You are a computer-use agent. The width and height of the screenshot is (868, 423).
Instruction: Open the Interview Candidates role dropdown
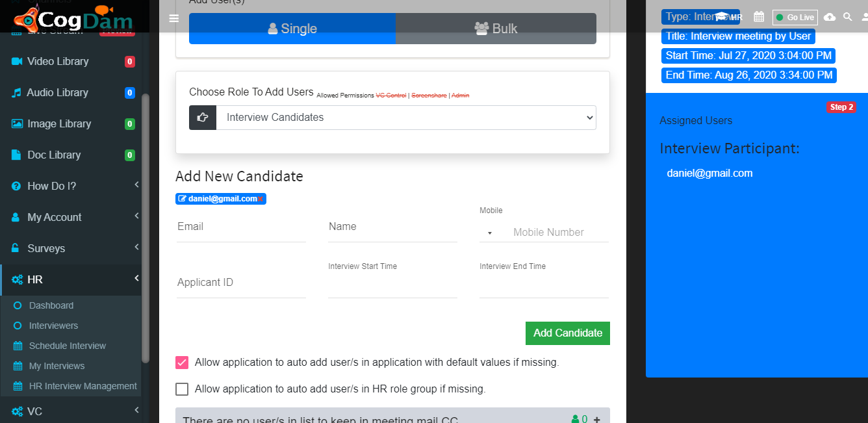pos(406,118)
